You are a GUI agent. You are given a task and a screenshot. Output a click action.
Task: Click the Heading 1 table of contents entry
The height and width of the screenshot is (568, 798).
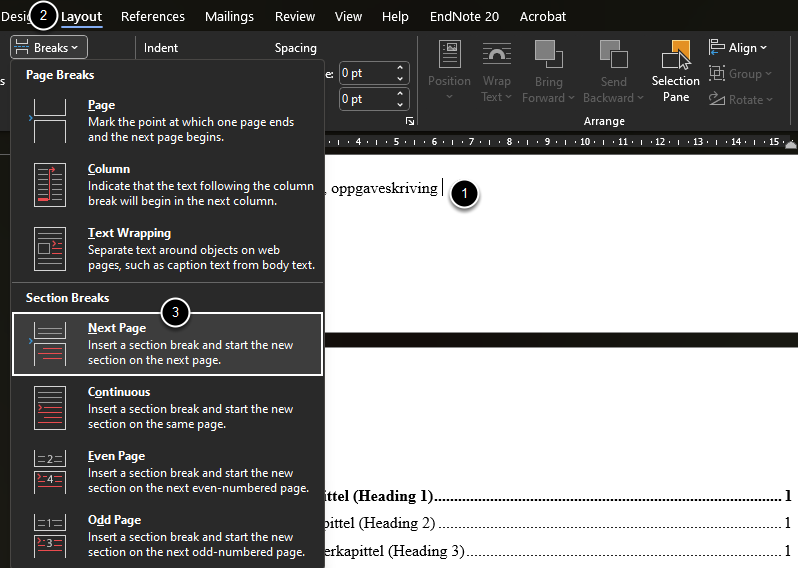(x=558, y=496)
